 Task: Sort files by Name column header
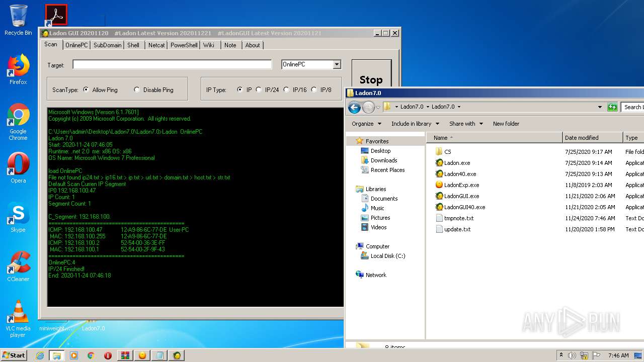[494, 138]
